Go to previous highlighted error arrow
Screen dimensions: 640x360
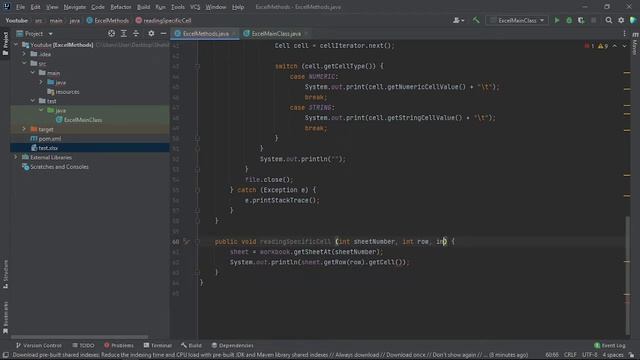tap(615, 46)
